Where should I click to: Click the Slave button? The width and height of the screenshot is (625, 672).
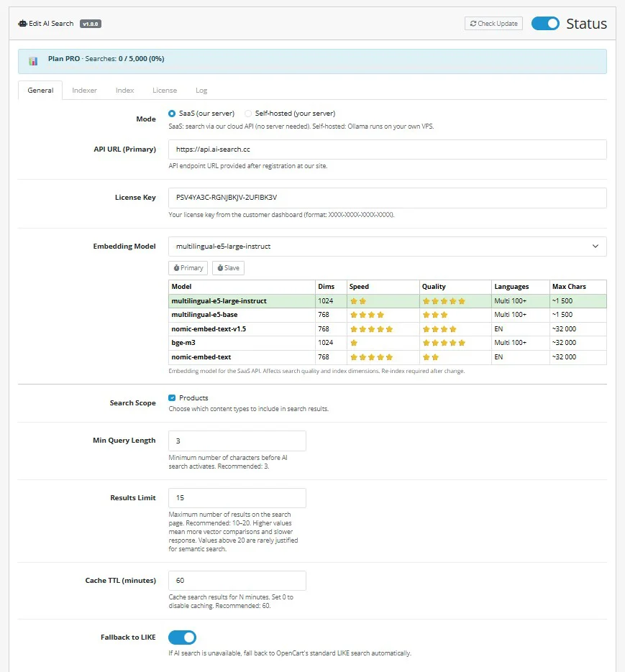point(228,267)
